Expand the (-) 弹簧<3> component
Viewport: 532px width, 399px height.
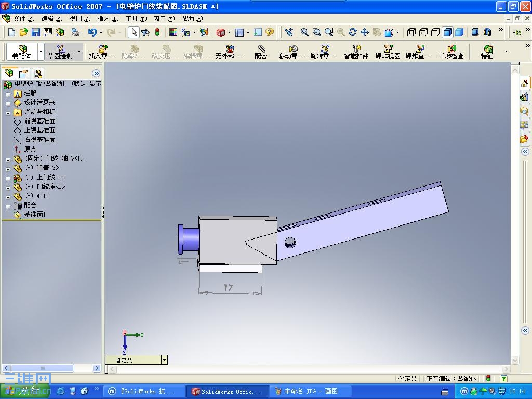(8, 169)
